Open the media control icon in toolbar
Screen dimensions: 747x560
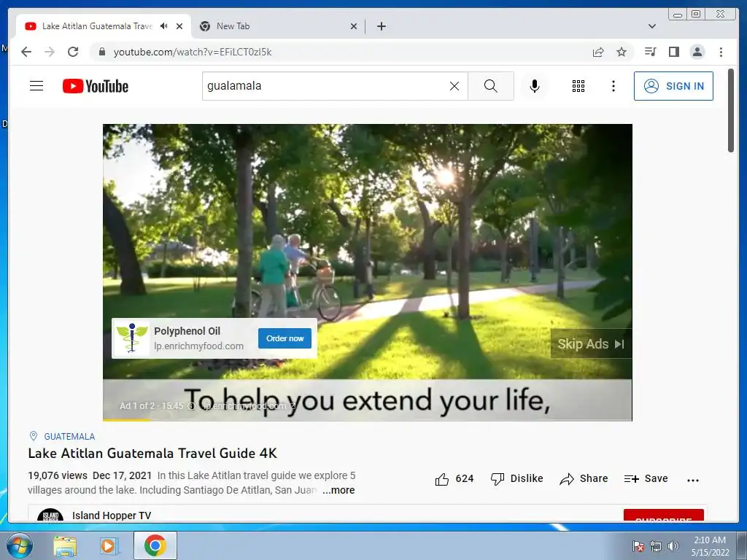[650, 52]
